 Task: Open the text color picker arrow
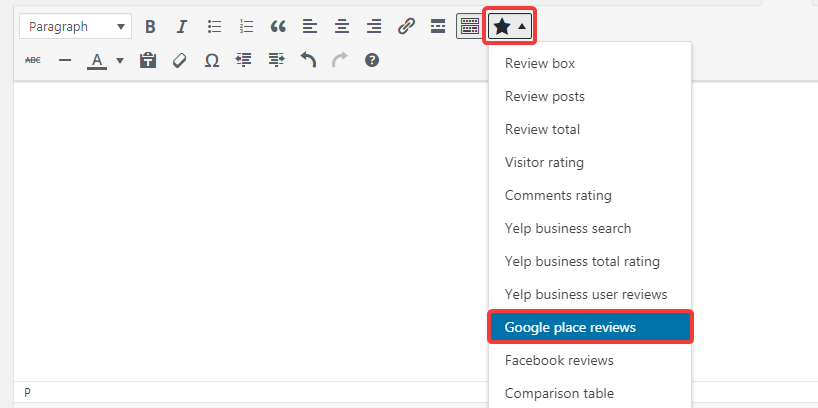120,61
